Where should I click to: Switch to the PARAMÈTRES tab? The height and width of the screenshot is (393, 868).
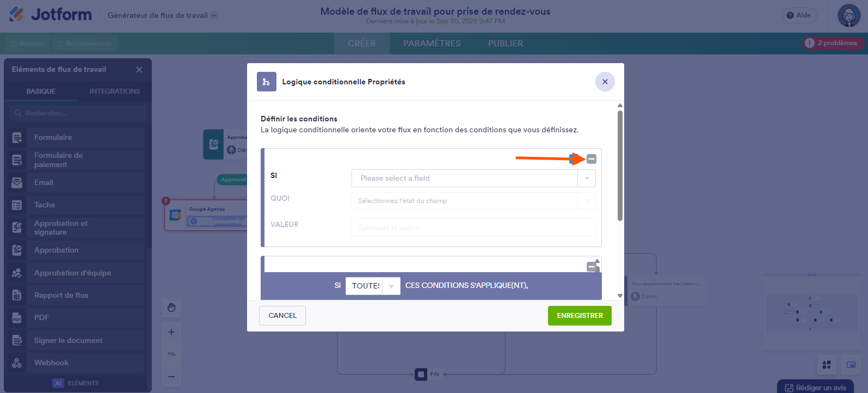432,44
